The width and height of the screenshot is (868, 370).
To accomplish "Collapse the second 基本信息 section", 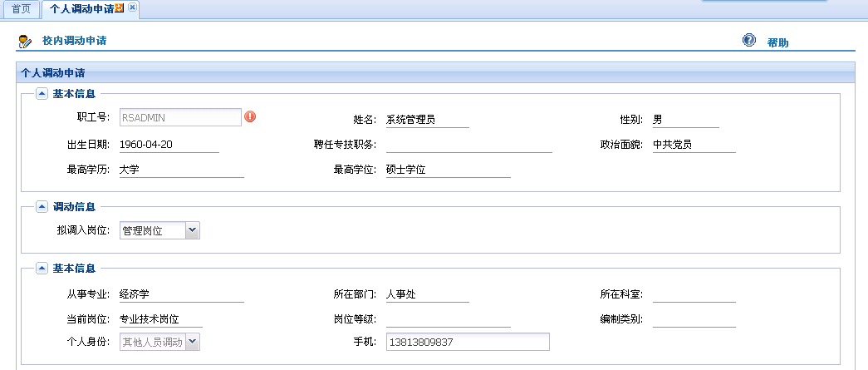I will pyautogui.click(x=42, y=269).
